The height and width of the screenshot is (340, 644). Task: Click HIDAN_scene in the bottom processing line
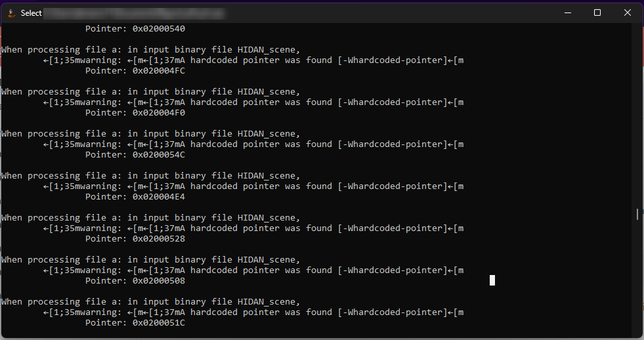pyautogui.click(x=268, y=302)
